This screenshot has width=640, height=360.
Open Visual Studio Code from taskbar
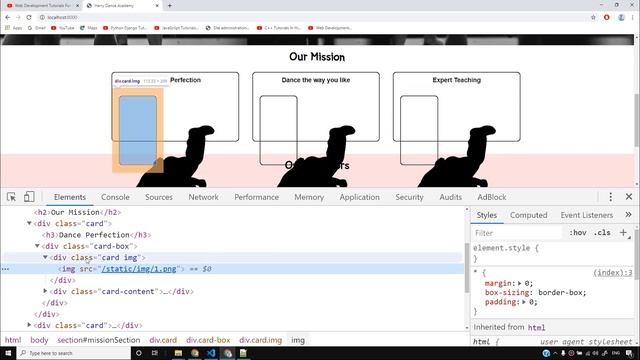(211, 353)
